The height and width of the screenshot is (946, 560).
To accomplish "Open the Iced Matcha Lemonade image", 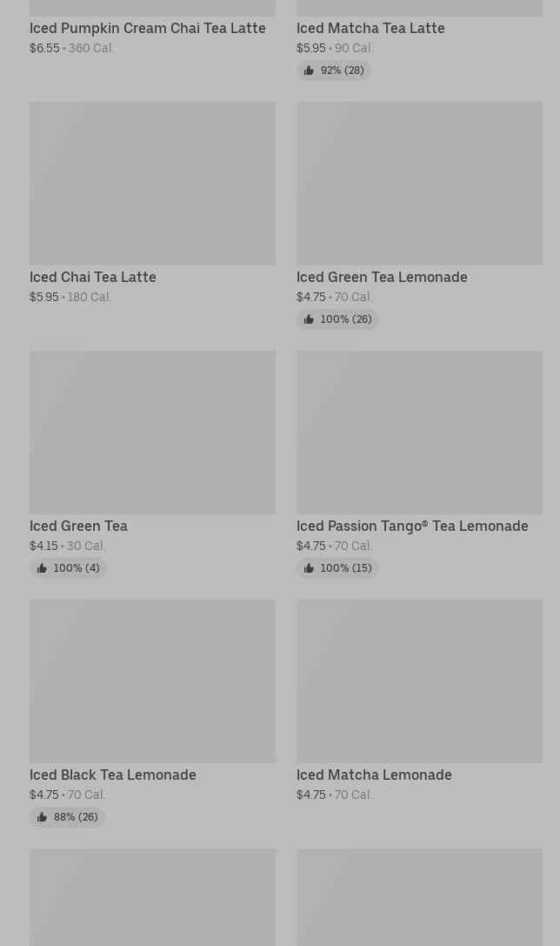I will (419, 681).
